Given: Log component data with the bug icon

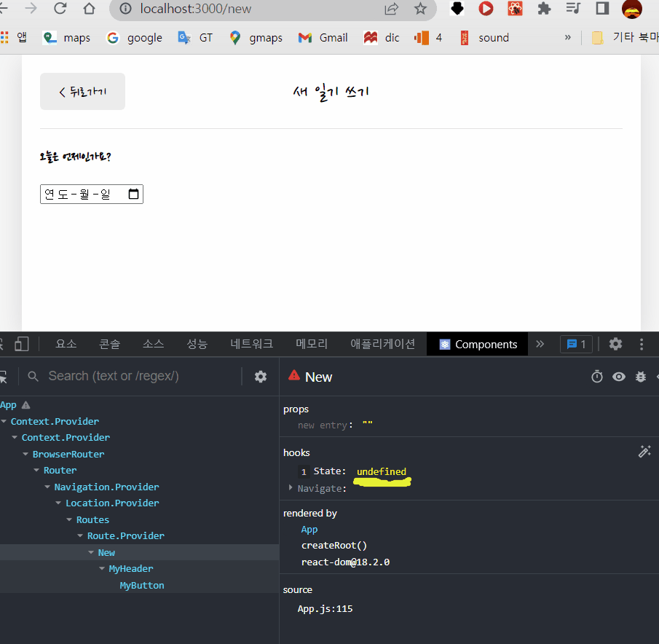Looking at the screenshot, I should [641, 376].
